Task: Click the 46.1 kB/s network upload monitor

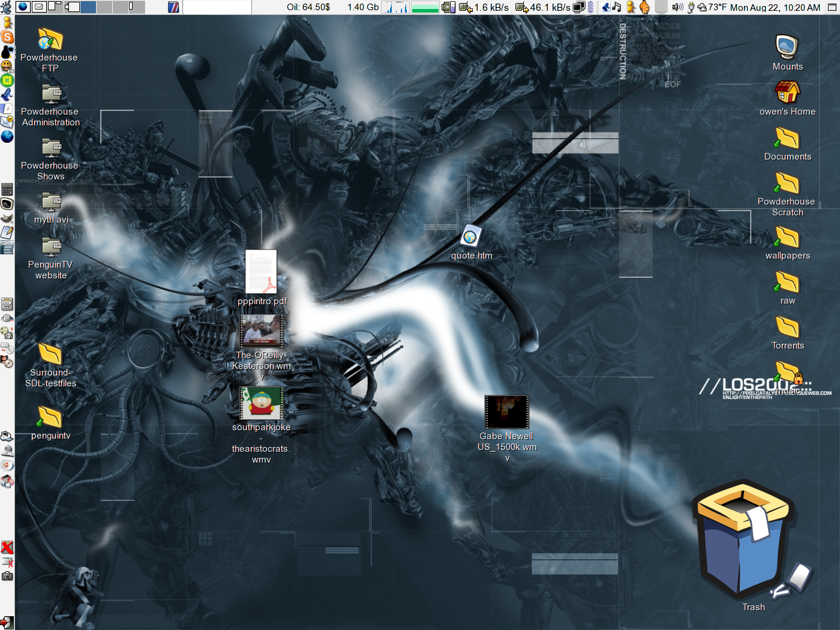Action: [x=543, y=7]
